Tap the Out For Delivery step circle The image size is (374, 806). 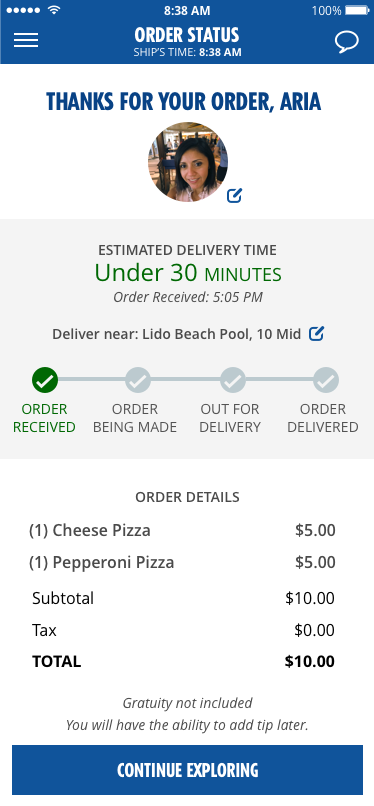coord(233,380)
